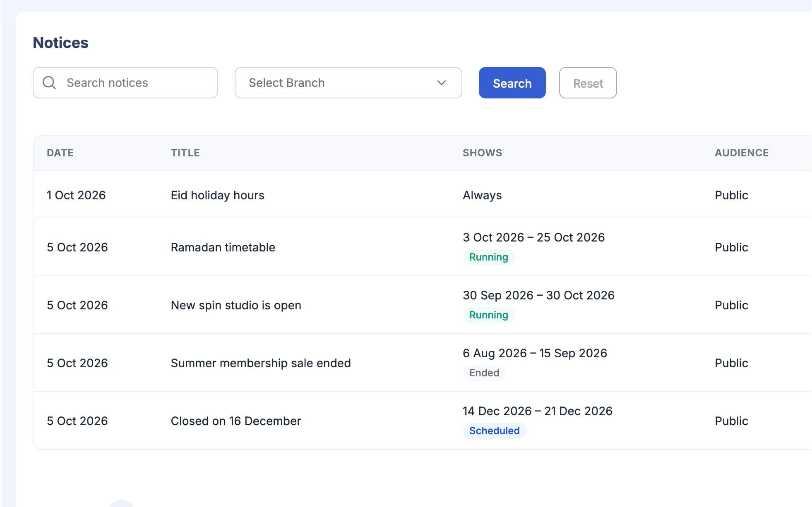Click 30 Sep 2026 – 30 Oct 2026 range
812x507 pixels.
click(538, 295)
